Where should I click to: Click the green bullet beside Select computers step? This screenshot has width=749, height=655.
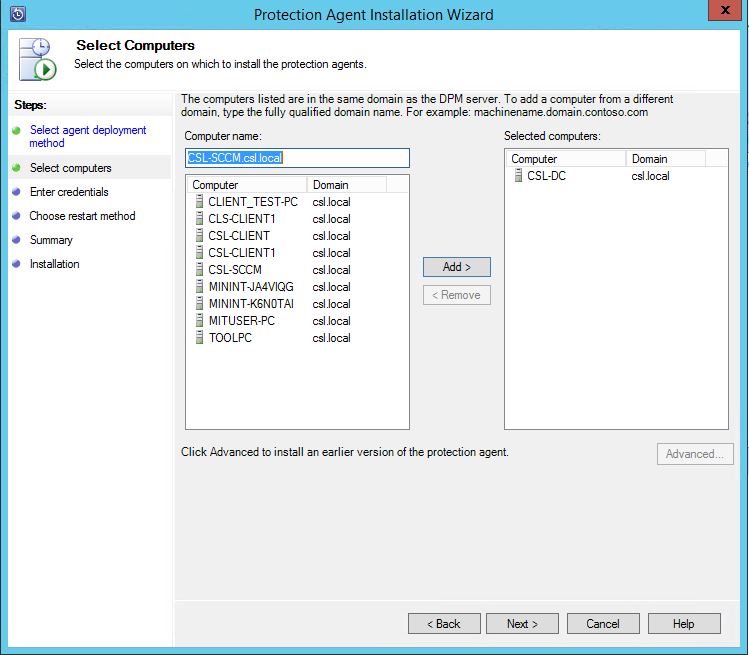16,168
